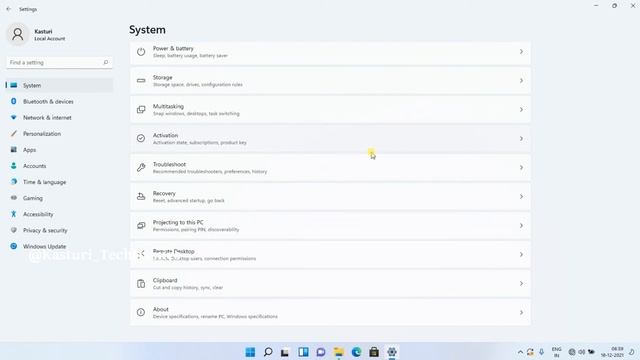Open notification center icon
The height and width of the screenshot is (360, 640).
pos(631,352)
